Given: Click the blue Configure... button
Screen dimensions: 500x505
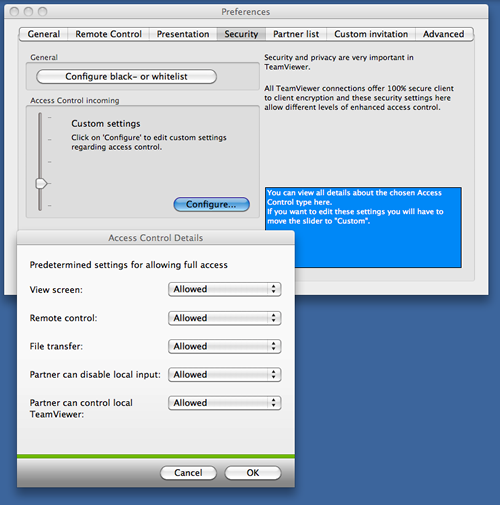Looking at the screenshot, I should (x=211, y=204).
